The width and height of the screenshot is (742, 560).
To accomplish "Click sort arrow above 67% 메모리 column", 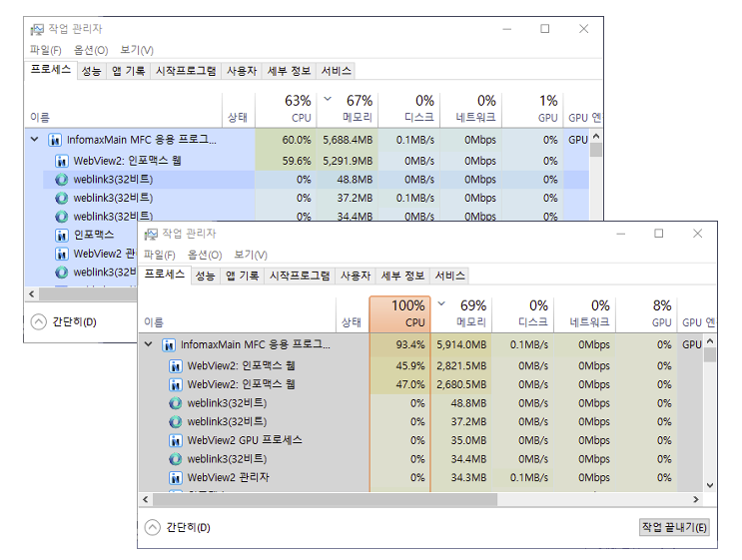I will [x=328, y=99].
